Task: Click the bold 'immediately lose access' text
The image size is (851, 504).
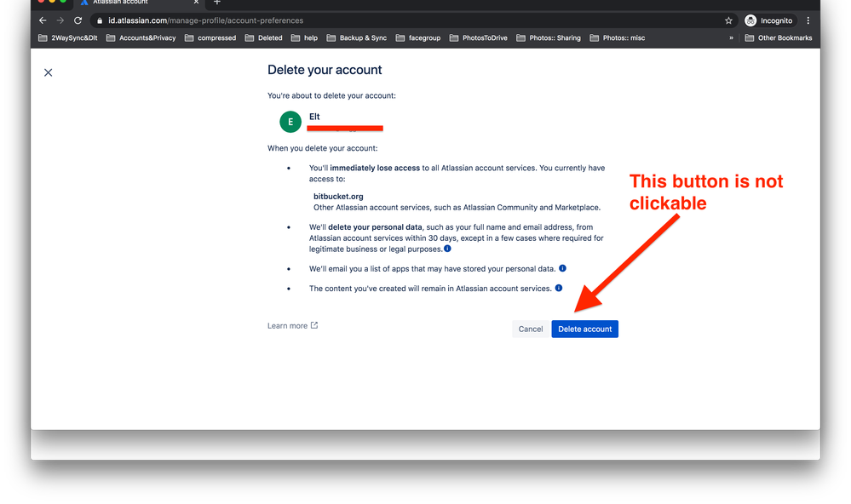Action: tap(375, 169)
